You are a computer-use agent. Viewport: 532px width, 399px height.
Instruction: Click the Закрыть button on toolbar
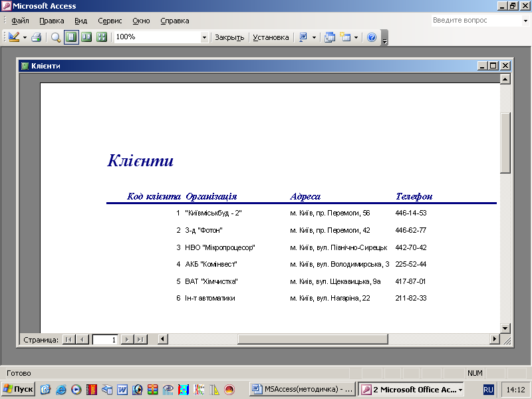[x=229, y=37]
